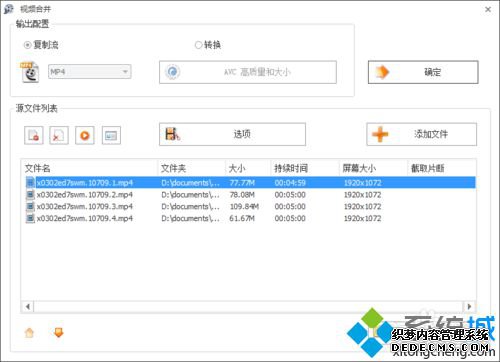The width and height of the screenshot is (500, 362).
Task: Click the 00:04:59 duration cell
Action: pos(290,183)
